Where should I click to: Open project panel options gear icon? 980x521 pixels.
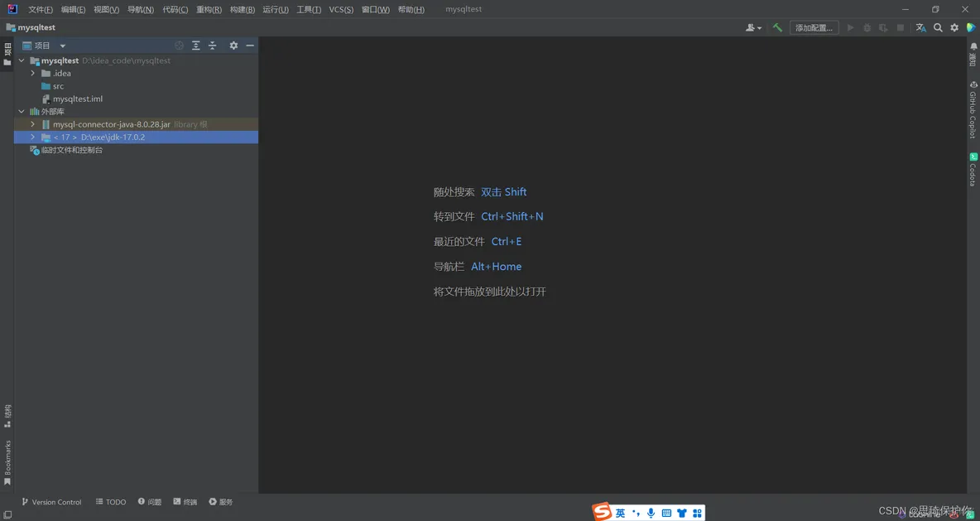(233, 46)
